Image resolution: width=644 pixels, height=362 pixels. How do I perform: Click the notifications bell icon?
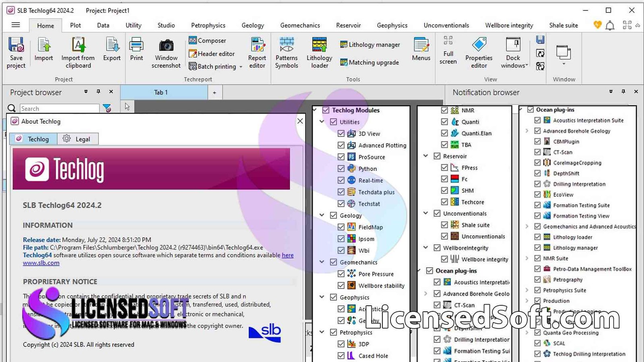pyautogui.click(x=610, y=25)
